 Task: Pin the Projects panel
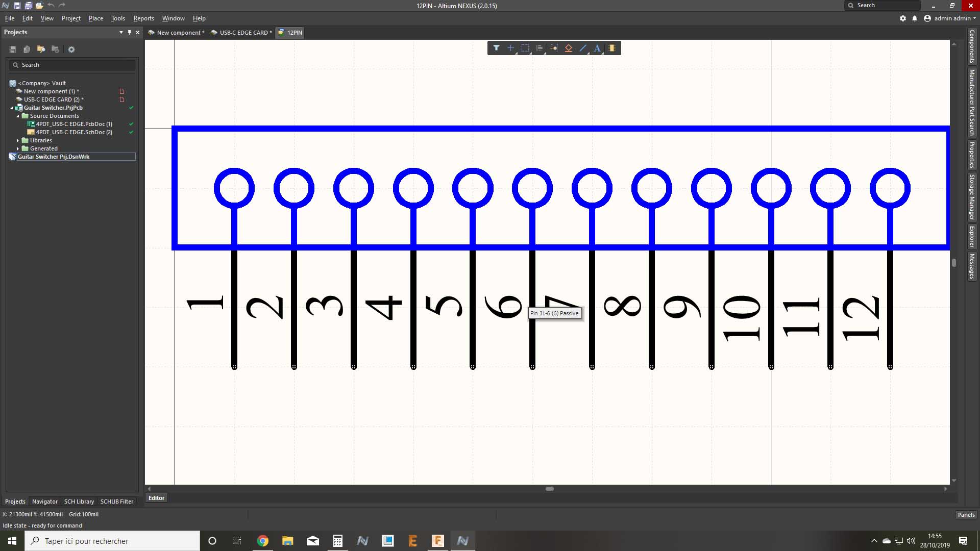(129, 32)
